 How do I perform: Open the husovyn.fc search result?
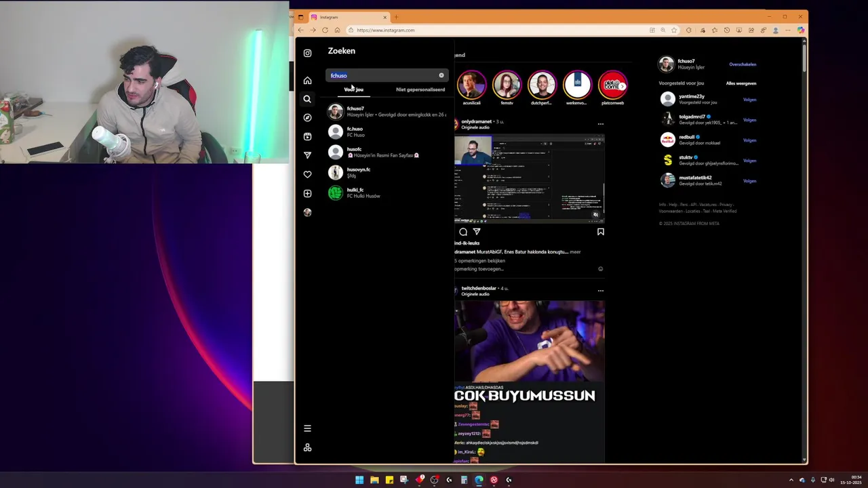coord(387,172)
